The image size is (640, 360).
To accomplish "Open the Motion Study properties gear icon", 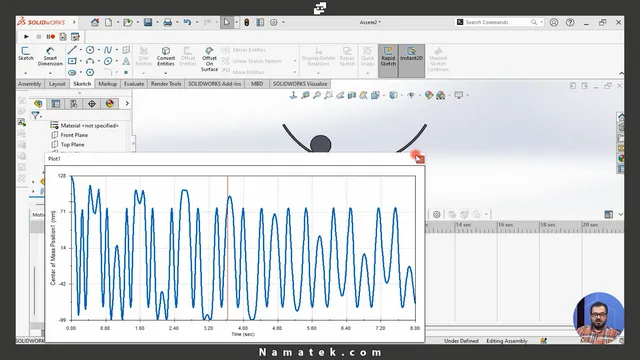I will point(437,214).
